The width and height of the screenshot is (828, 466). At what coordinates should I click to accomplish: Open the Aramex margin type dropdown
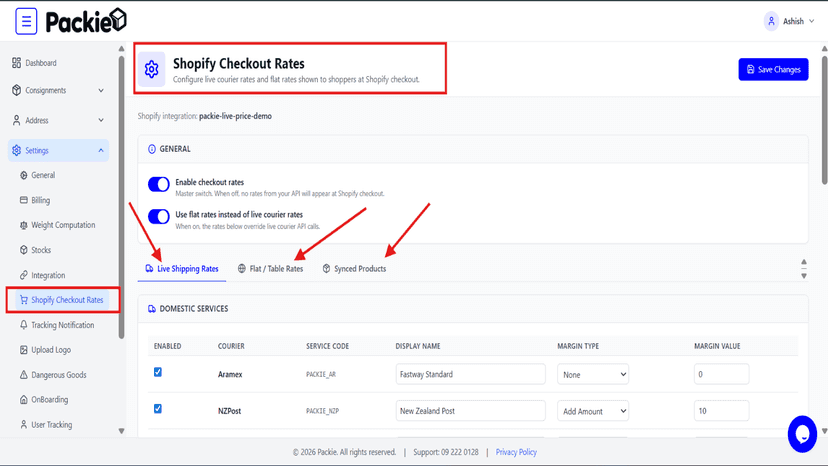[592, 374]
